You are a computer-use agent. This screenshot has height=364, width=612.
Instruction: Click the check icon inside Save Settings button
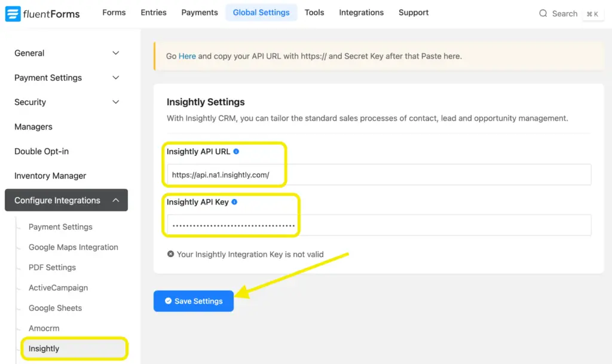[x=169, y=301]
